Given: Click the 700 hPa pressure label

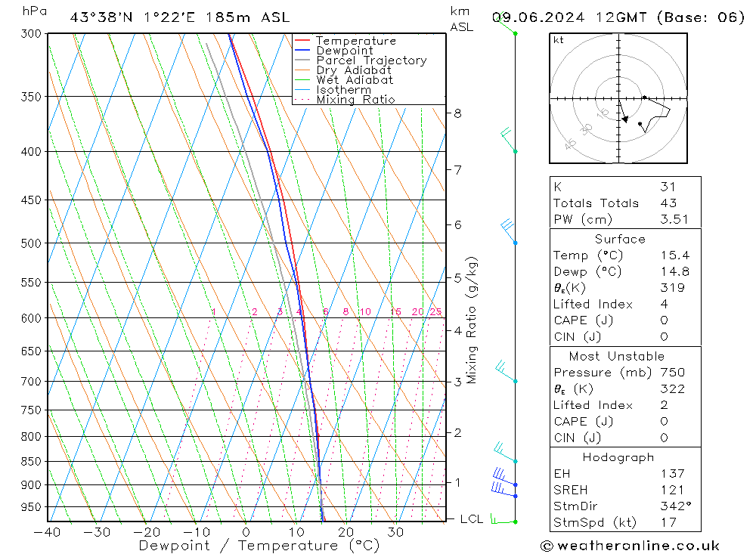Looking at the screenshot, I should pyautogui.click(x=31, y=382).
